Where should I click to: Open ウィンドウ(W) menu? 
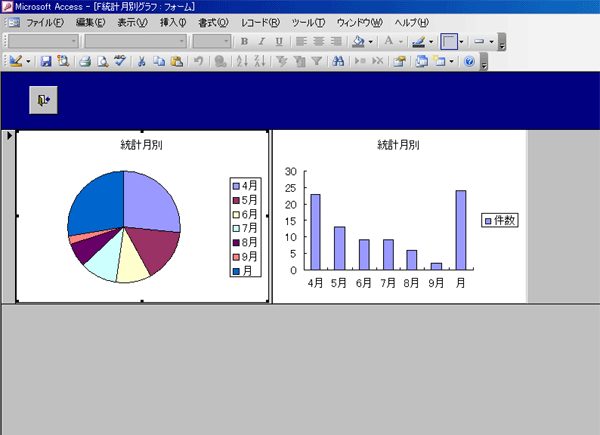[x=360, y=23]
